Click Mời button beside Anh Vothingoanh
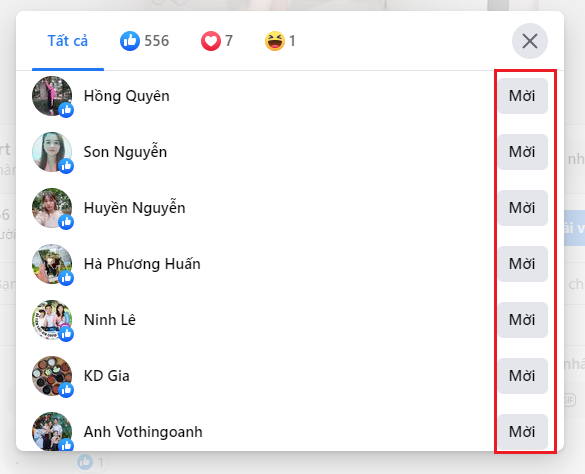The image size is (585, 474). click(x=522, y=432)
